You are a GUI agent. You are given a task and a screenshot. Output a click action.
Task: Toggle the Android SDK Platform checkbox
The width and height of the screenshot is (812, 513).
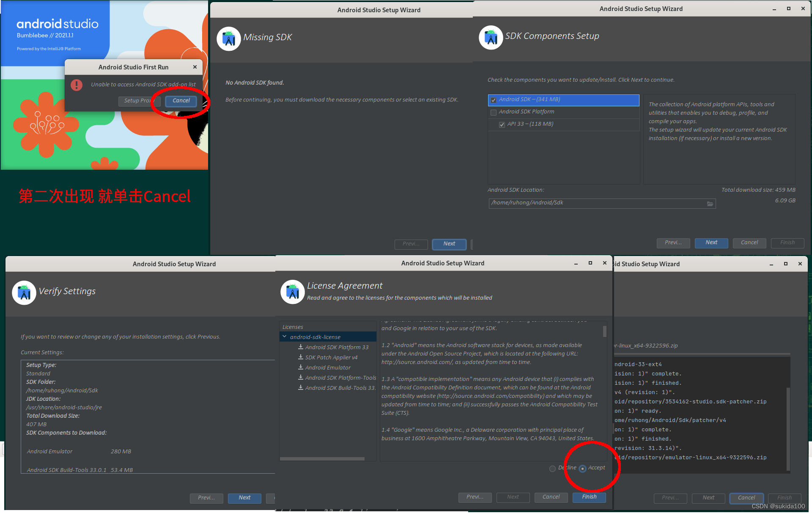coord(494,113)
